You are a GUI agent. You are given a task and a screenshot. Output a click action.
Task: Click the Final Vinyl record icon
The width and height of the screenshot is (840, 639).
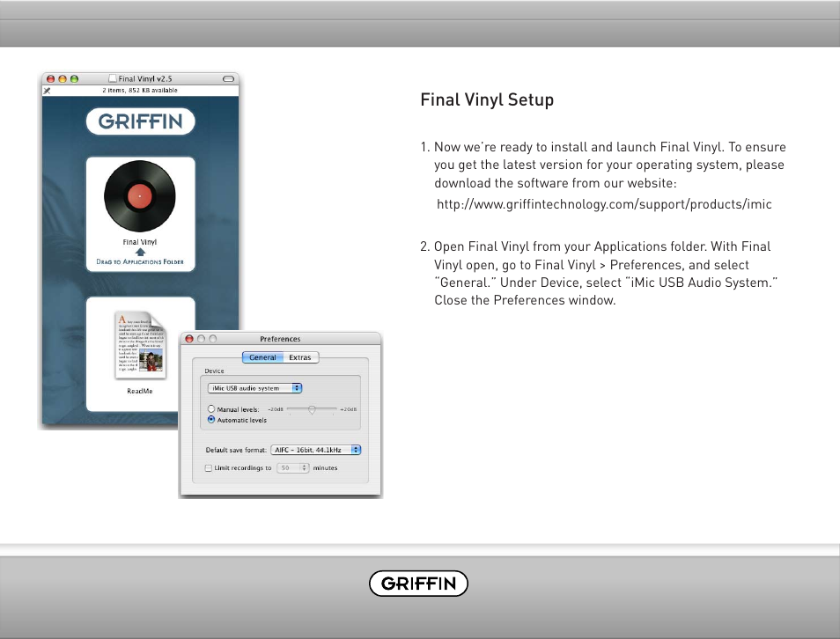coord(140,196)
